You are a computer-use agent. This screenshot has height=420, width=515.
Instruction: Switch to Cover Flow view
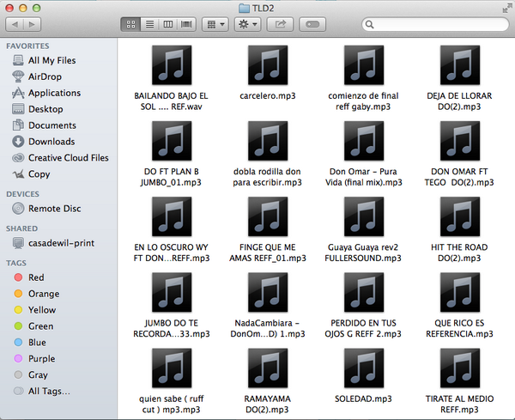tap(186, 25)
